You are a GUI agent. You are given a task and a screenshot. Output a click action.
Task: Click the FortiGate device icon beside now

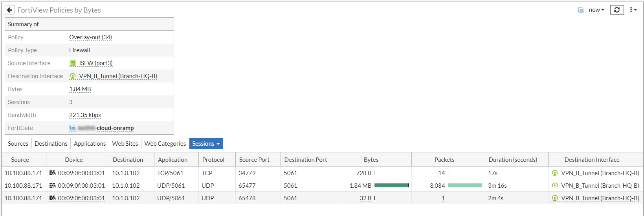(581, 10)
